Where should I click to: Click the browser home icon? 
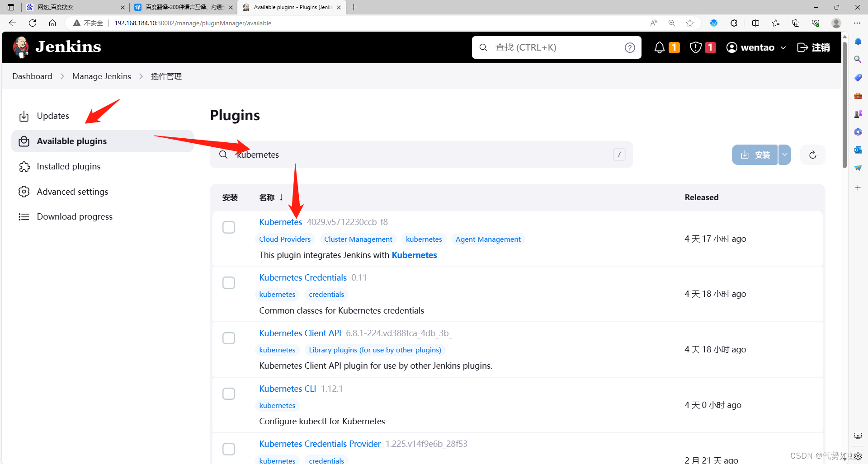tap(52, 23)
